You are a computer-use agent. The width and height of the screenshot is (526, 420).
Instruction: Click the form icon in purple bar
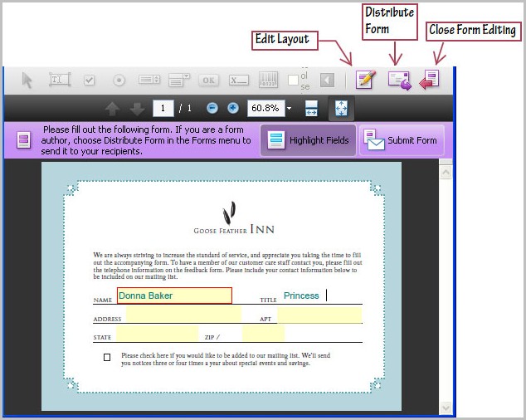(23, 140)
